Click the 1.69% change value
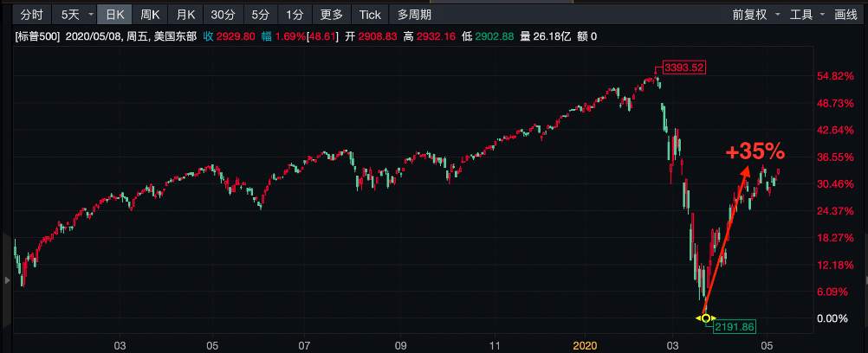Screen dimensions: 868x353 (x=290, y=37)
